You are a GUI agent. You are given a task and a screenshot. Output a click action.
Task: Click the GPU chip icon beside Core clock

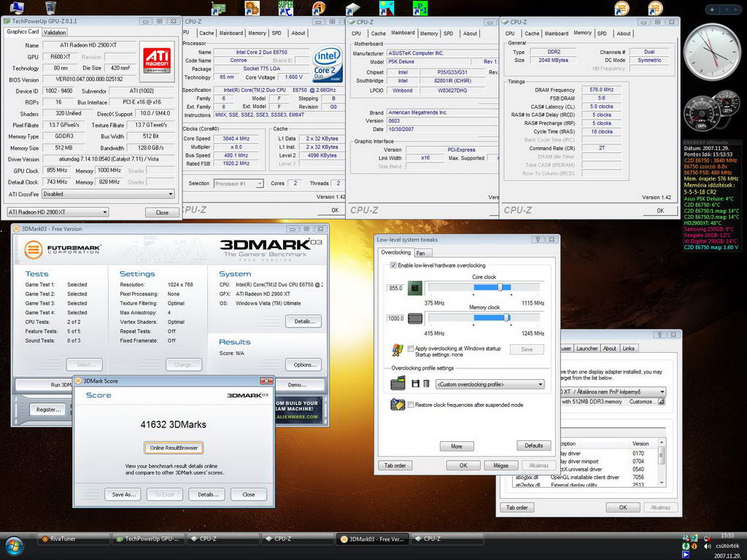415,288
